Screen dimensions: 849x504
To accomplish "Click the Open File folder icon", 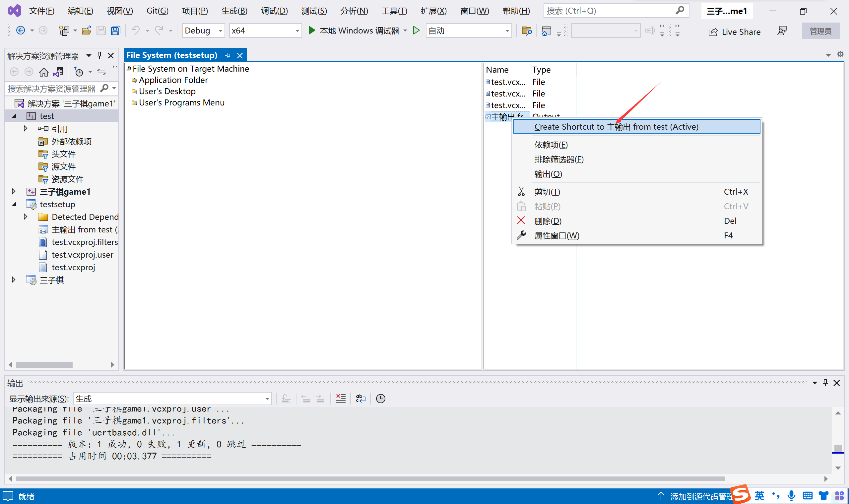I will pos(86,31).
